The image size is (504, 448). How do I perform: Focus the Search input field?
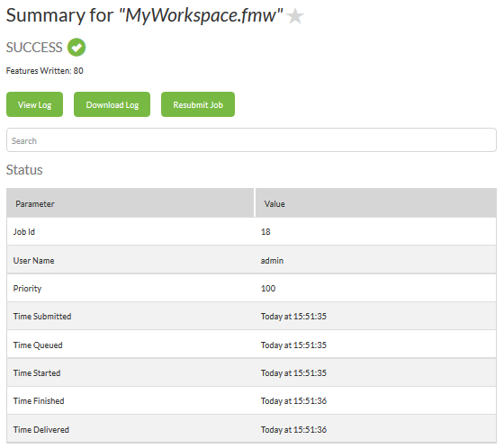[251, 140]
